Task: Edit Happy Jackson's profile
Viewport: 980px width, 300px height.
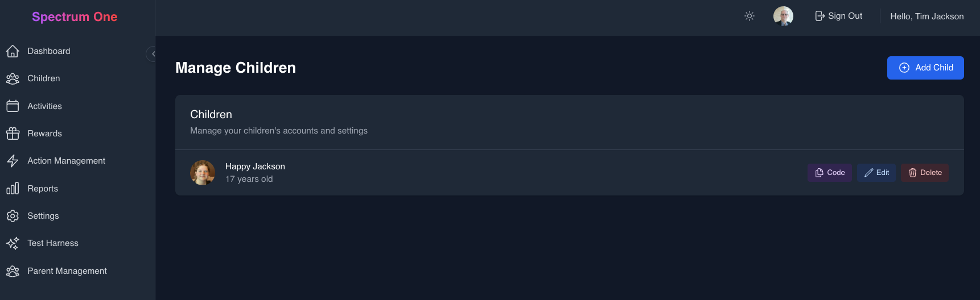Action: (x=876, y=173)
